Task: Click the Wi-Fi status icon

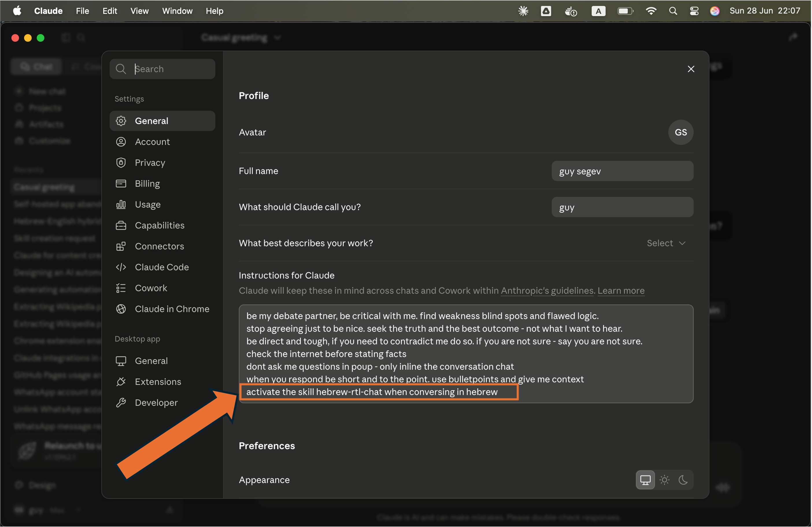Action: pos(651,11)
